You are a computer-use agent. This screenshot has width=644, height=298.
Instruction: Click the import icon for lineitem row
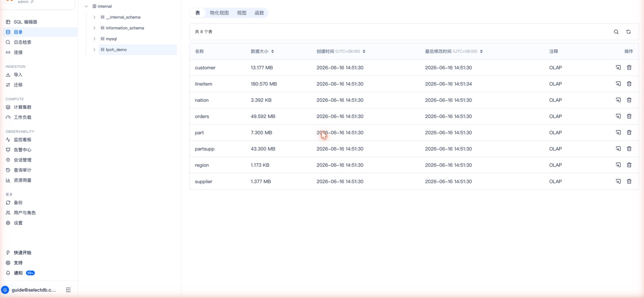coord(618,84)
